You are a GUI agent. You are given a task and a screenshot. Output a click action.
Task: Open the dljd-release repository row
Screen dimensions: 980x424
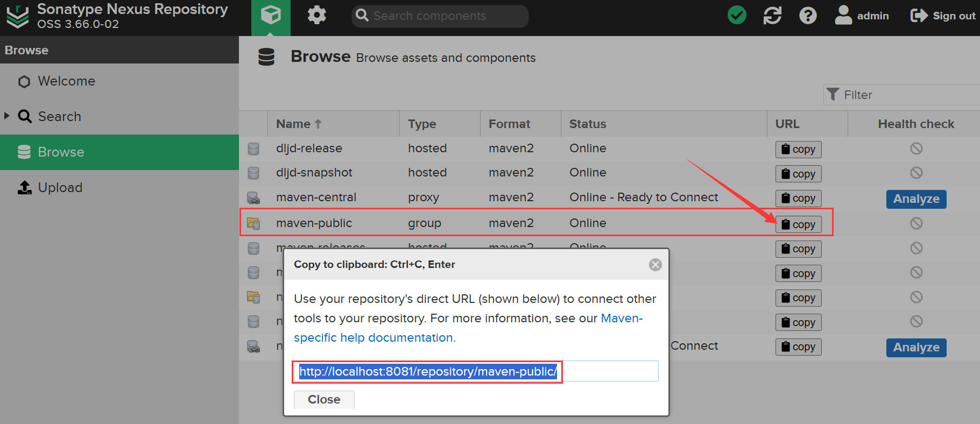click(x=609, y=149)
